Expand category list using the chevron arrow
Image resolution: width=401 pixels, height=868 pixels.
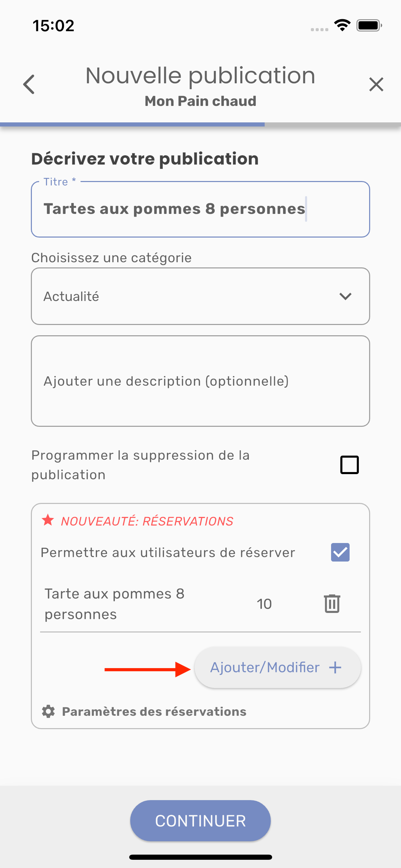tap(345, 296)
